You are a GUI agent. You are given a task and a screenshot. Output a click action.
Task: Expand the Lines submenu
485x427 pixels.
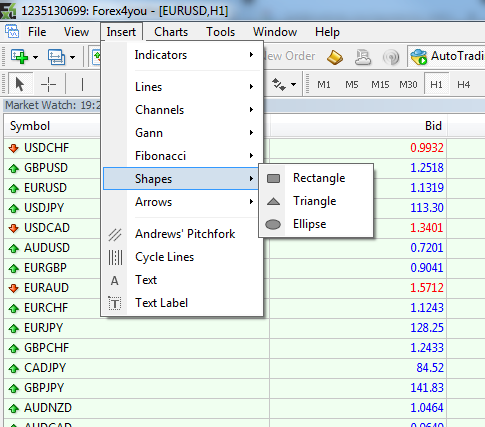pyautogui.click(x=182, y=87)
